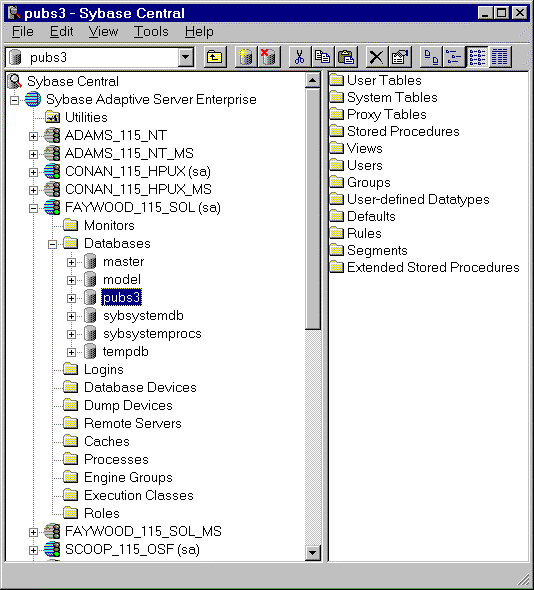Click the Delete X toolbar icon
This screenshot has width=534, height=590.
[x=377, y=57]
